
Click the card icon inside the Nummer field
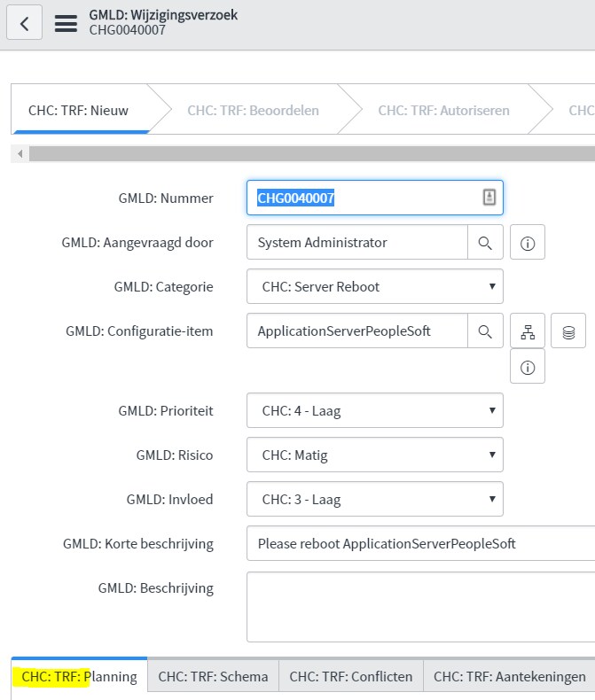tap(489, 198)
